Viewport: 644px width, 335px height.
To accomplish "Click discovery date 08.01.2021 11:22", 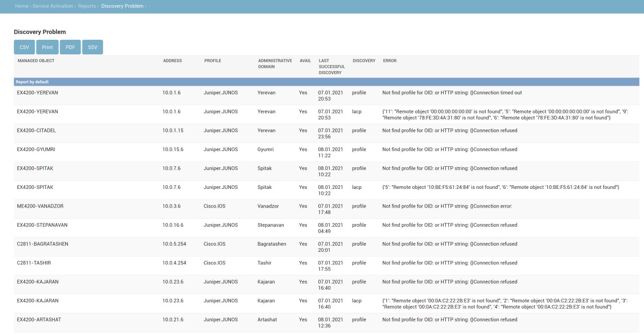I will coord(331,153).
